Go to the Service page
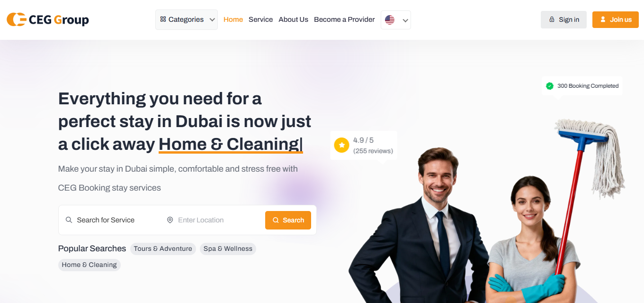The image size is (644, 303). point(261,19)
